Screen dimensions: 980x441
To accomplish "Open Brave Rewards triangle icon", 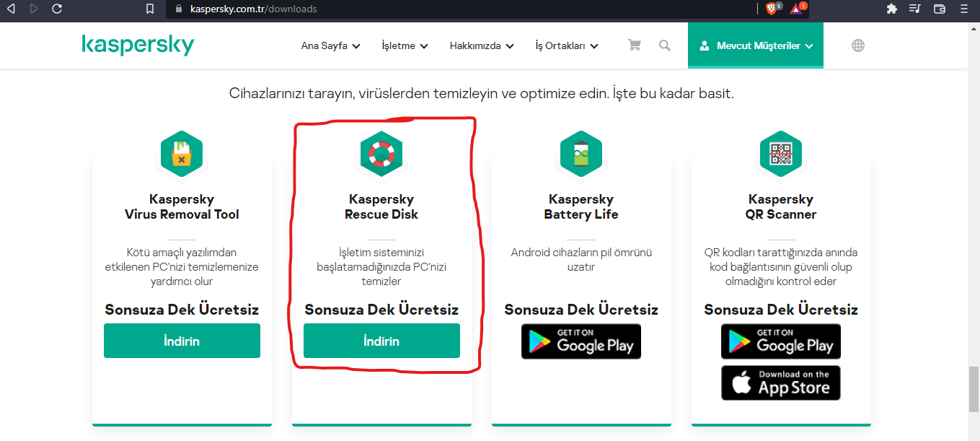I will (798, 9).
